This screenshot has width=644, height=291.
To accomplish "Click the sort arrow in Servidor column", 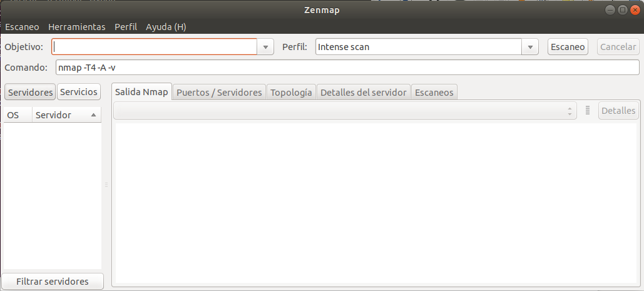I will pyautogui.click(x=93, y=115).
